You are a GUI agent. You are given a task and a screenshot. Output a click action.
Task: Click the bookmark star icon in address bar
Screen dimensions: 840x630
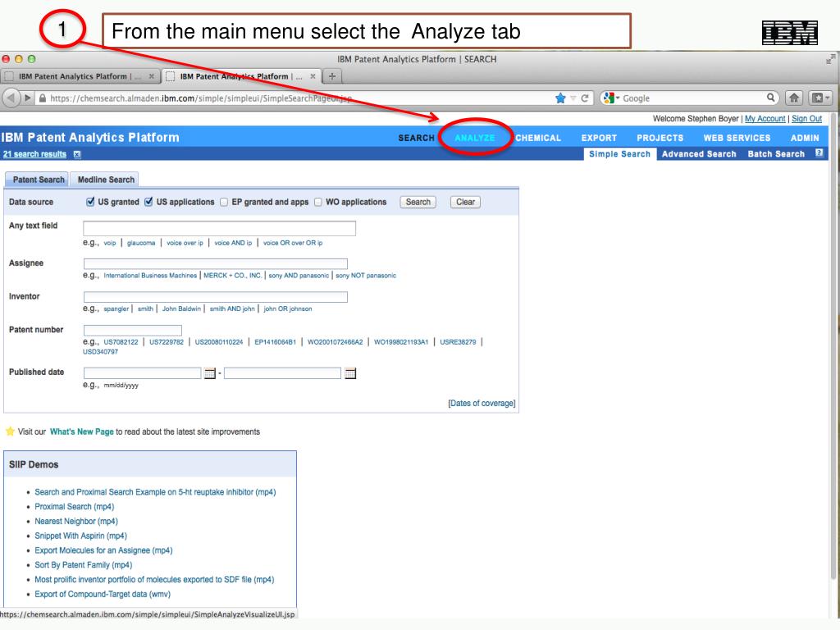tap(560, 98)
